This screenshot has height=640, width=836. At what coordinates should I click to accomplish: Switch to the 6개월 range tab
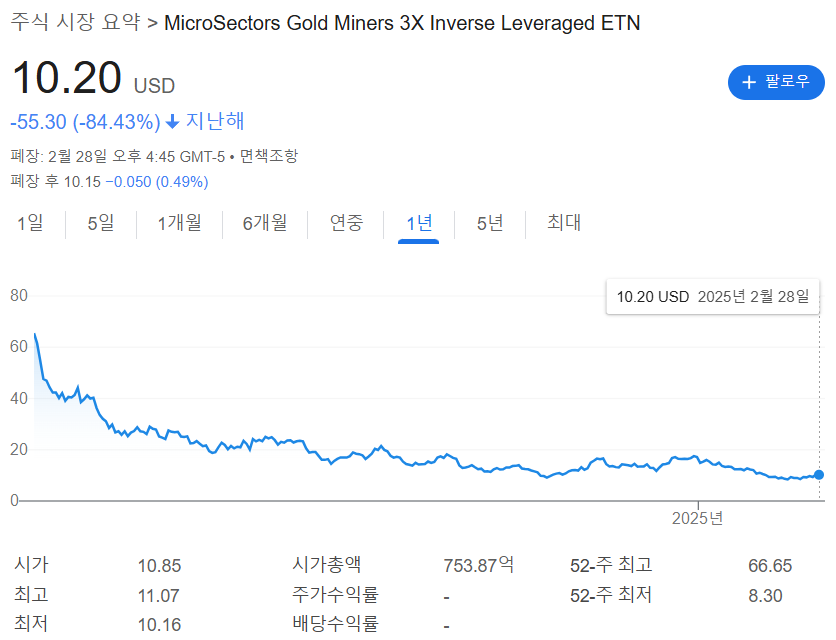pyautogui.click(x=264, y=223)
